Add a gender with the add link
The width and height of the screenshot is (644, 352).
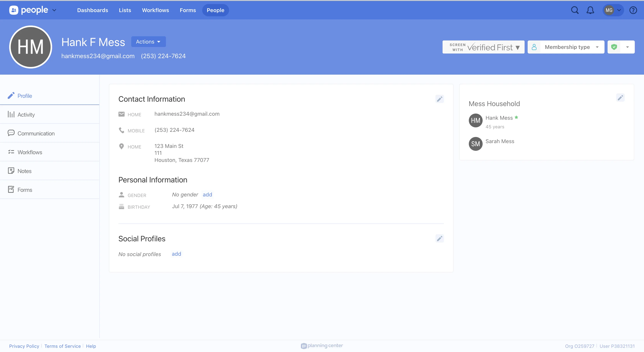tap(207, 194)
